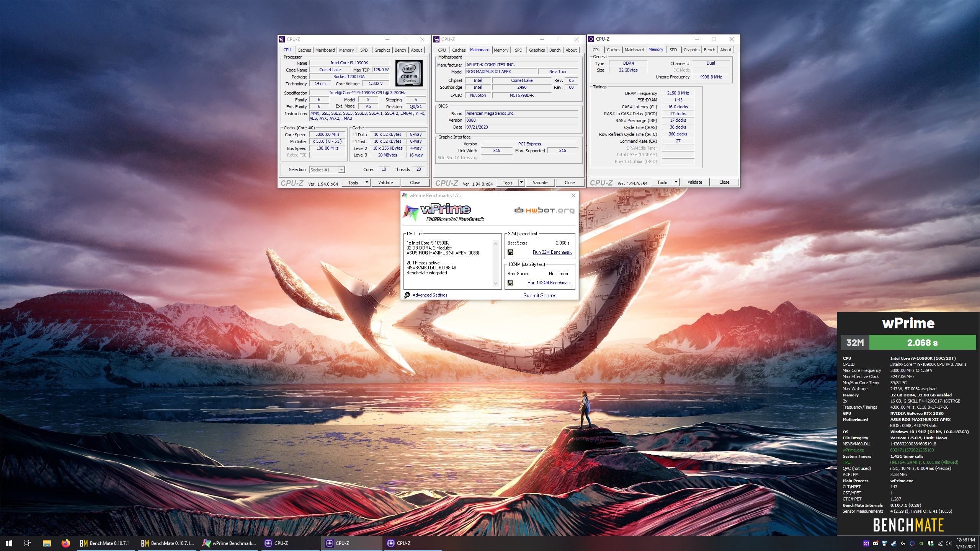Launch Firefox from the taskbar
980x551 pixels.
(x=66, y=543)
